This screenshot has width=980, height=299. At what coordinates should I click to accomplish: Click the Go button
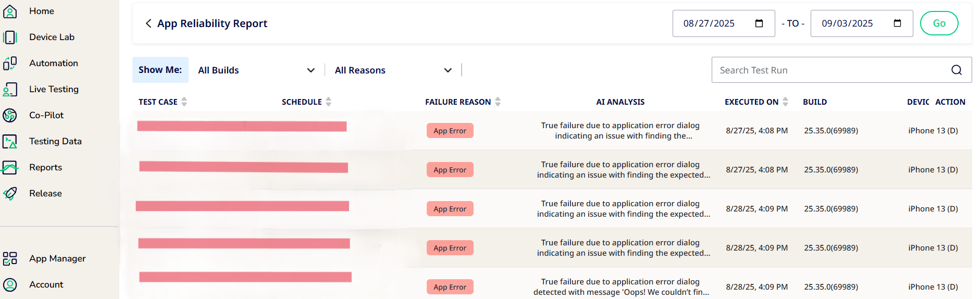(x=939, y=23)
